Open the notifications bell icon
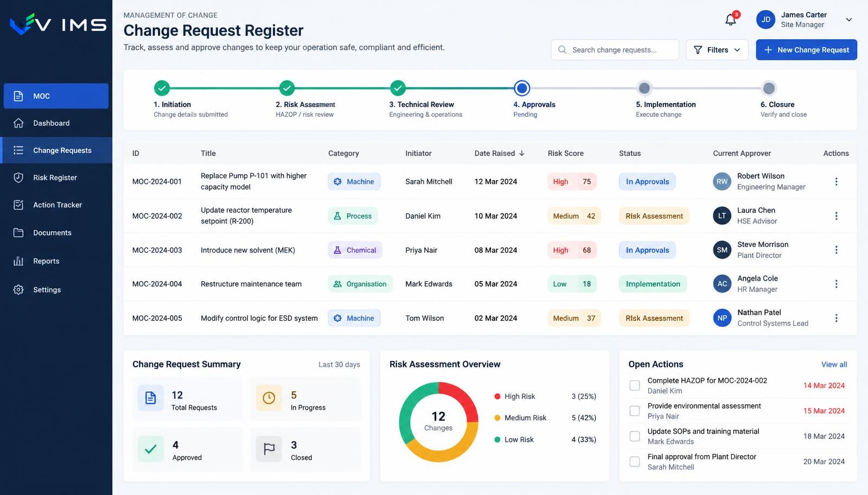 [731, 20]
